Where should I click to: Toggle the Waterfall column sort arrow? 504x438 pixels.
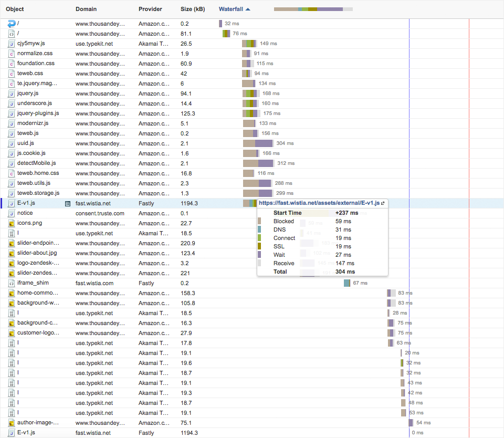coord(248,9)
